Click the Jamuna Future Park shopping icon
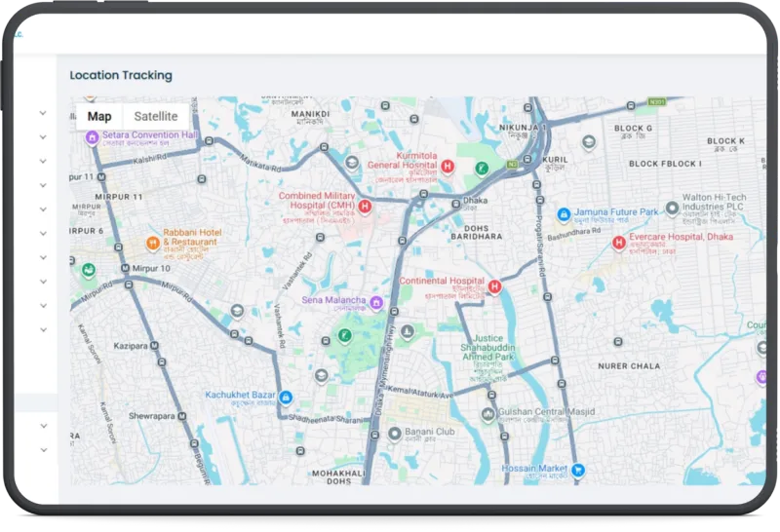This screenshot has width=780, height=532. pyautogui.click(x=564, y=214)
